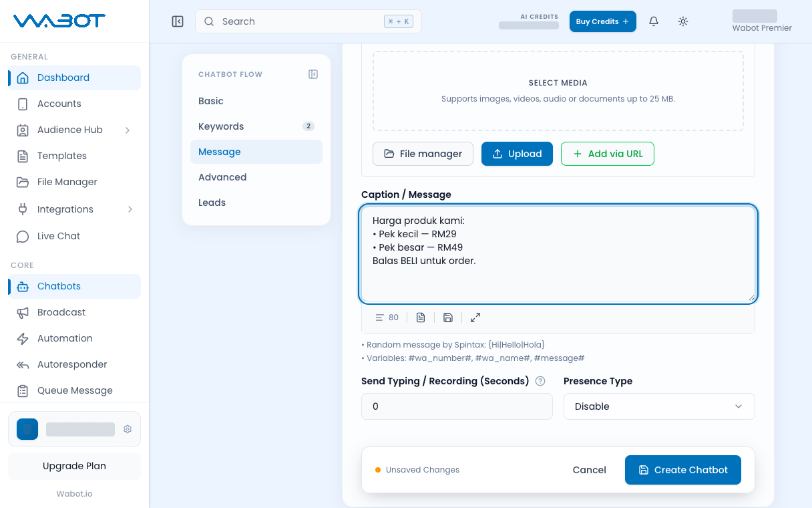Viewport: 812px width, 508px height.
Task: Switch to Basic flow section
Action: click(x=256, y=101)
